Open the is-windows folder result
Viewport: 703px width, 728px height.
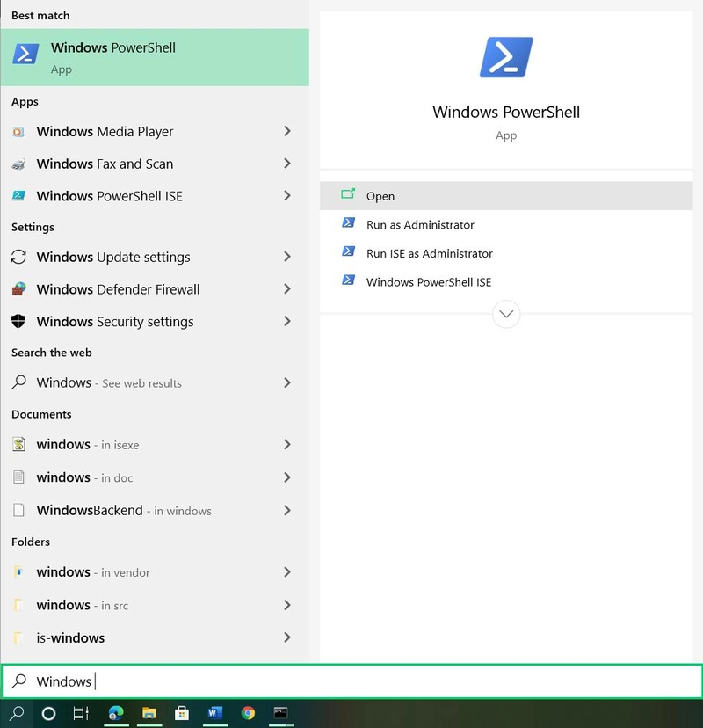point(155,637)
